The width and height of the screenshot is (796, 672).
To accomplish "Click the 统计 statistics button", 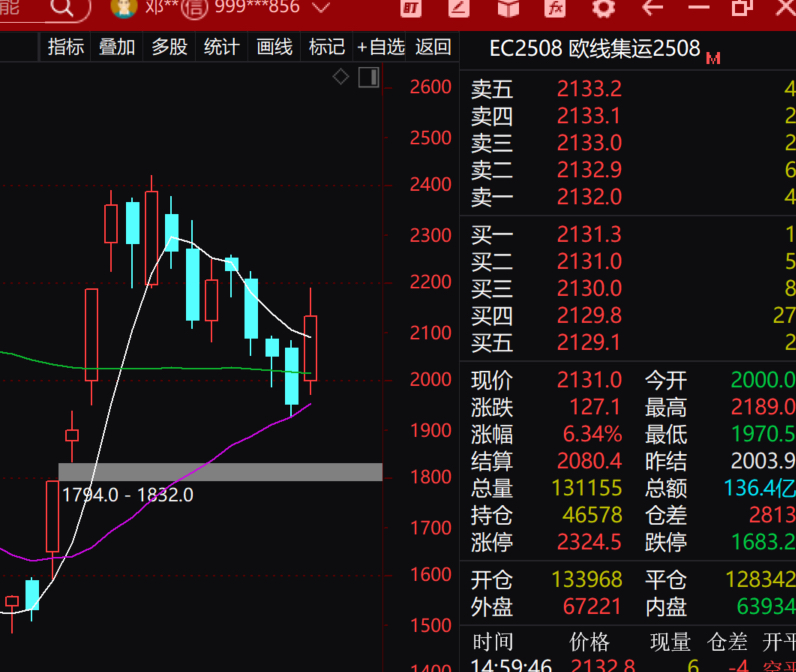I will pyautogui.click(x=222, y=47).
